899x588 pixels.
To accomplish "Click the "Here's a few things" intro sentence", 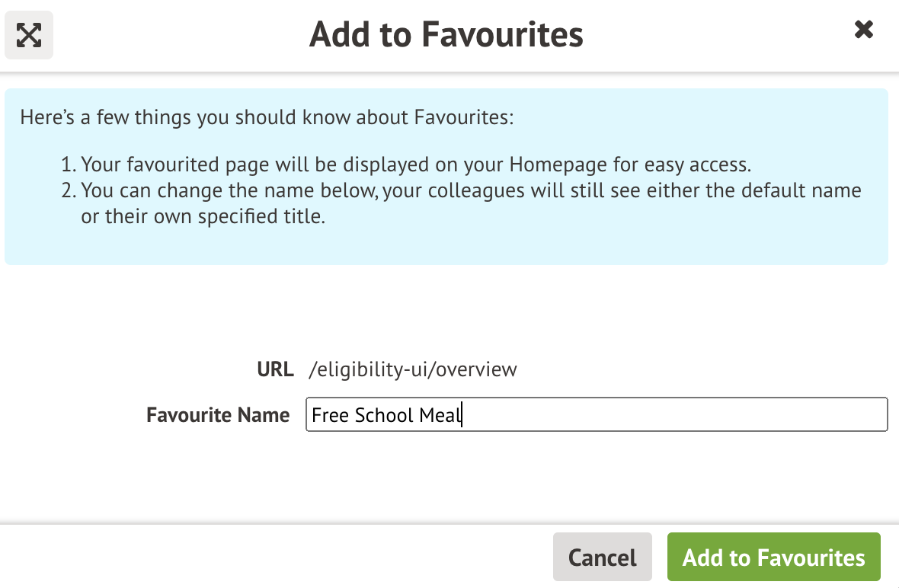I will click(267, 118).
